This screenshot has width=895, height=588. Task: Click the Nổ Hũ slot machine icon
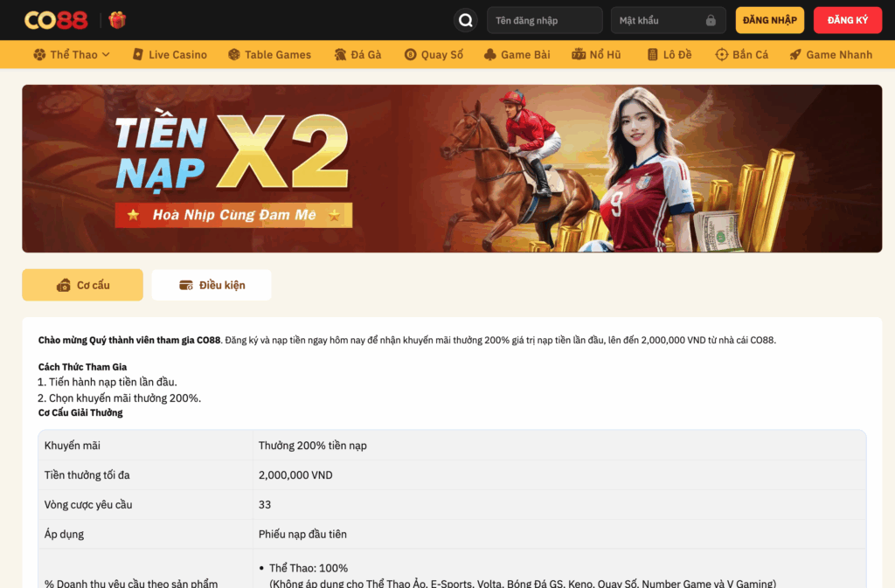tap(579, 54)
